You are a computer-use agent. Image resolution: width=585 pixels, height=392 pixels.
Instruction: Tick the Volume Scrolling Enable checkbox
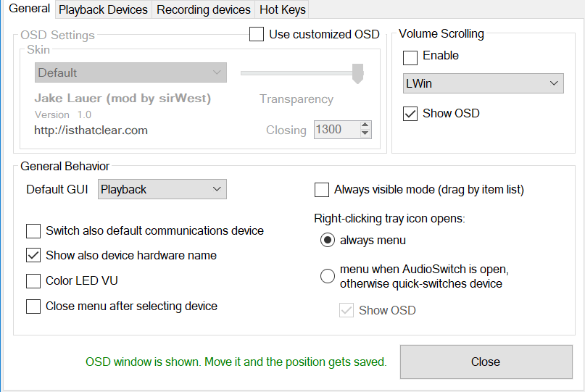pyautogui.click(x=410, y=57)
